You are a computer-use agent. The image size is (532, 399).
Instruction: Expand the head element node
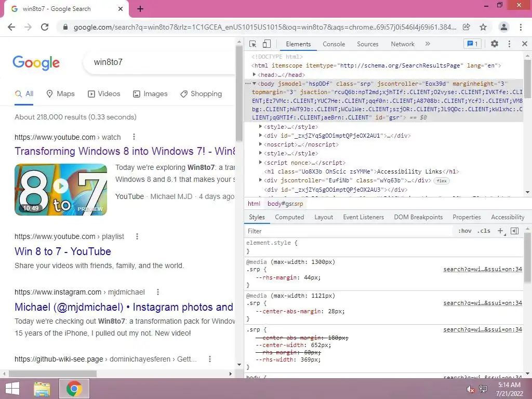(x=254, y=74)
